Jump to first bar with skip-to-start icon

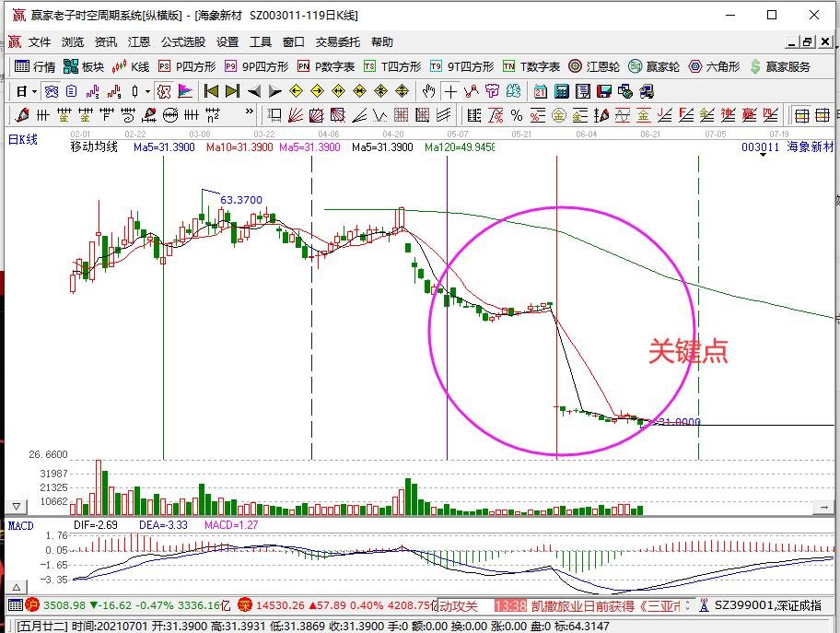coord(212,91)
